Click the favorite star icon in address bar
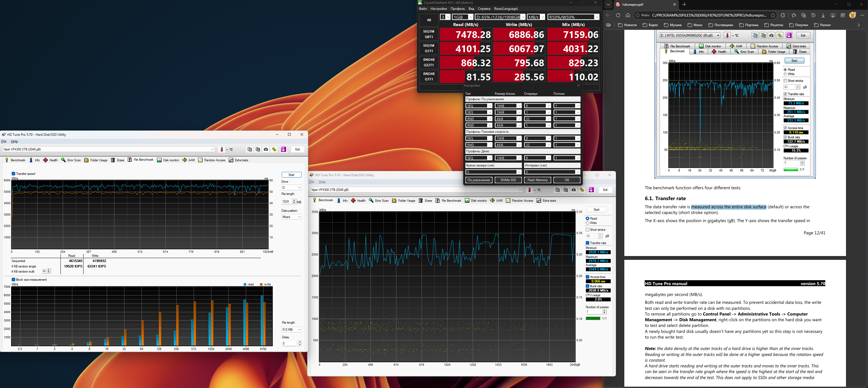The height and width of the screenshot is (388, 868). tap(773, 15)
